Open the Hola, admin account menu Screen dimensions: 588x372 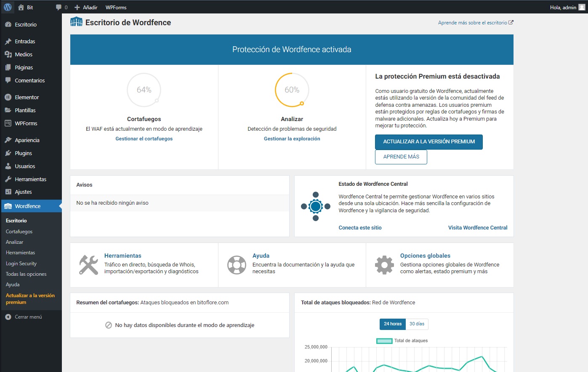point(567,7)
